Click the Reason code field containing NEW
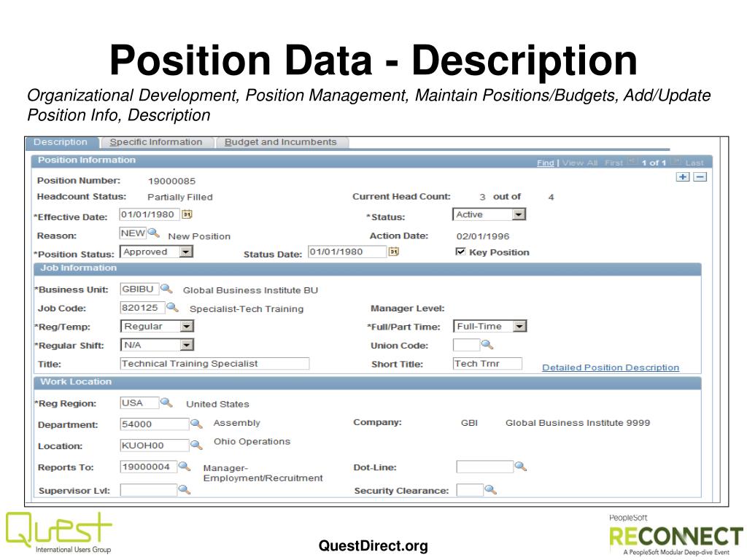This screenshot has height=560, width=747. 133,233
